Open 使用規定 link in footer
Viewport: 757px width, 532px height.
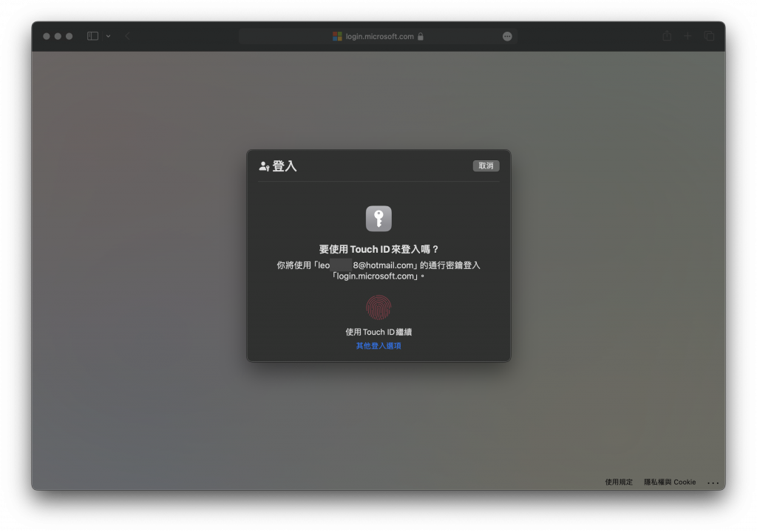click(619, 482)
